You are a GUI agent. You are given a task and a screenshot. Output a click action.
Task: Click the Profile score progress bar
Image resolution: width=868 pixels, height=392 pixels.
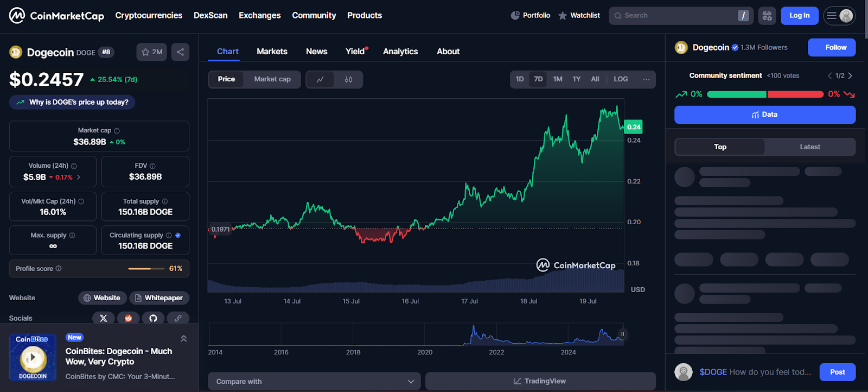click(146, 268)
